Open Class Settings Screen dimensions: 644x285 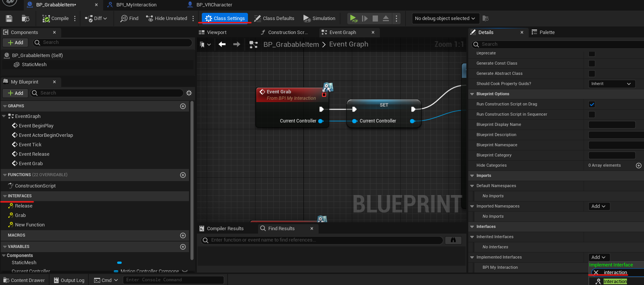click(225, 19)
